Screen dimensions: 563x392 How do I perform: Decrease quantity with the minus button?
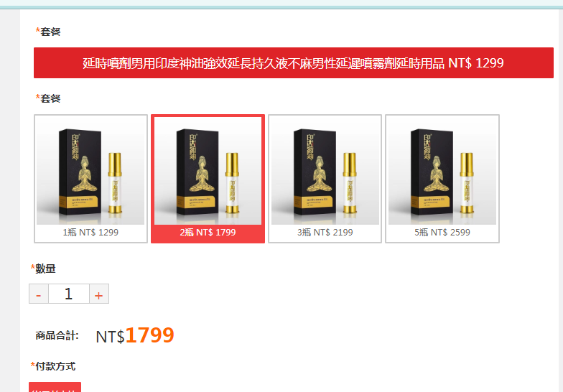[39, 294]
